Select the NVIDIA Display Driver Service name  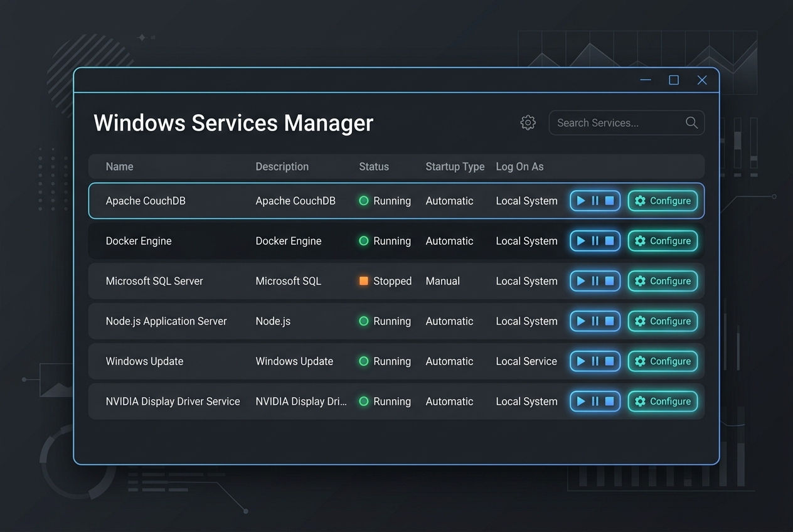173,402
